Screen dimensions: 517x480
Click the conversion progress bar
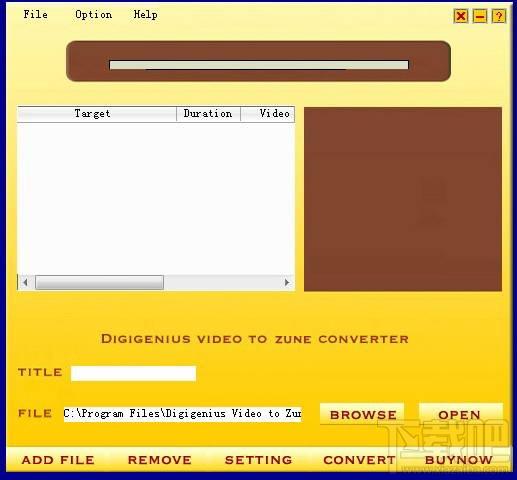[259, 65]
